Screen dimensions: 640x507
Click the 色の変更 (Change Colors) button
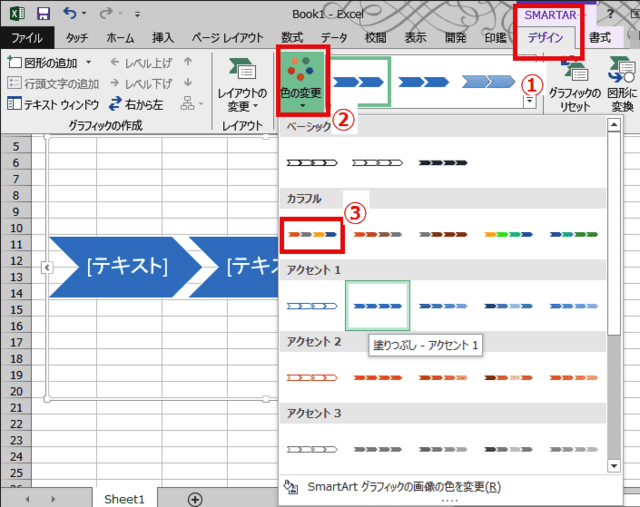pos(300,83)
